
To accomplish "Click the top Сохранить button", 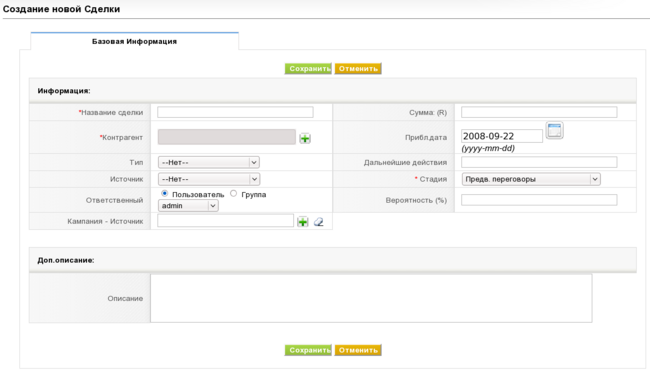I will pos(308,68).
